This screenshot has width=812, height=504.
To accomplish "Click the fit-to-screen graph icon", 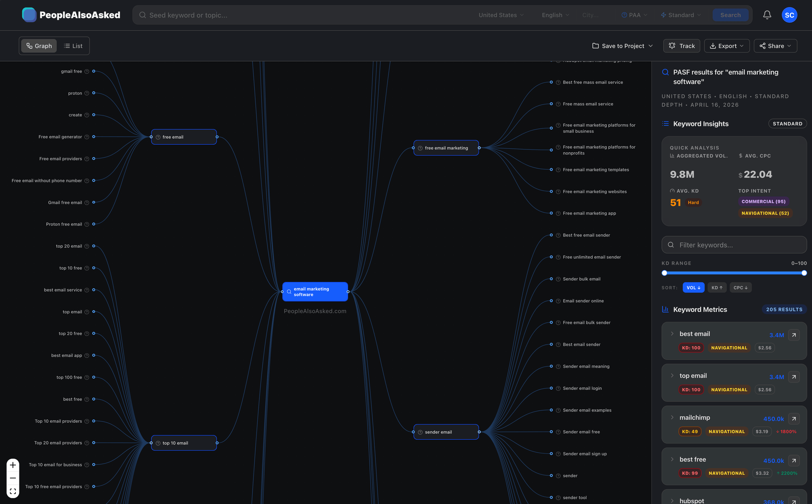I will coord(13,491).
